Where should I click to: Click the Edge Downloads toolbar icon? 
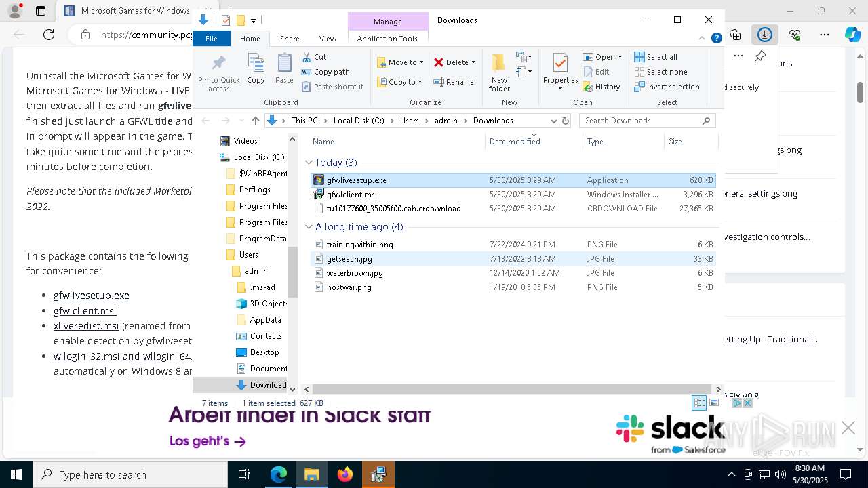764,34
